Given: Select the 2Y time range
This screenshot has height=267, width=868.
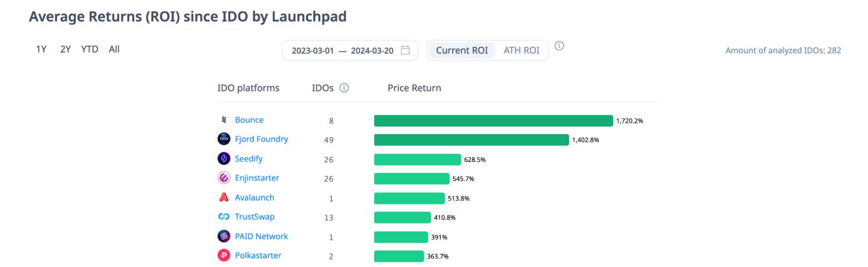Looking at the screenshot, I should (x=65, y=49).
